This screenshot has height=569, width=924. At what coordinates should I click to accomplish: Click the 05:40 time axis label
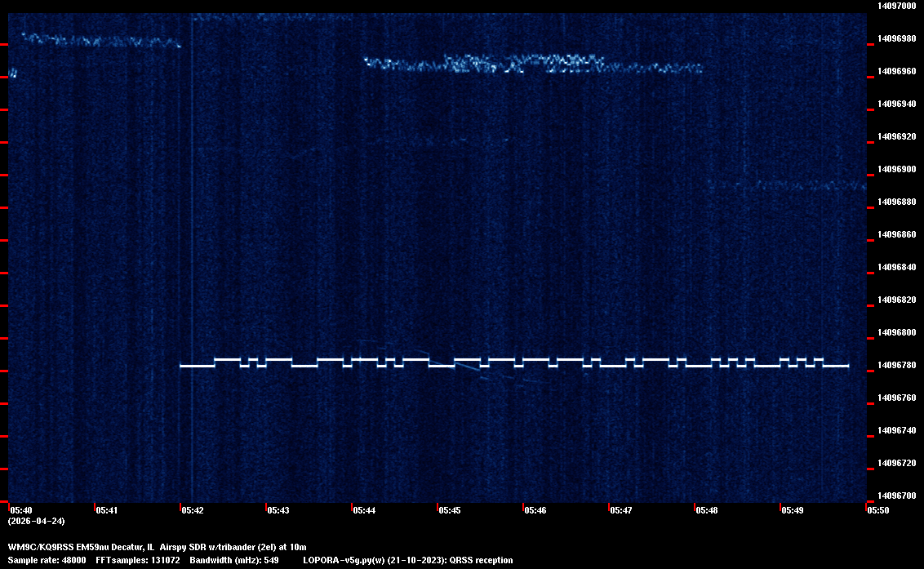coord(20,510)
